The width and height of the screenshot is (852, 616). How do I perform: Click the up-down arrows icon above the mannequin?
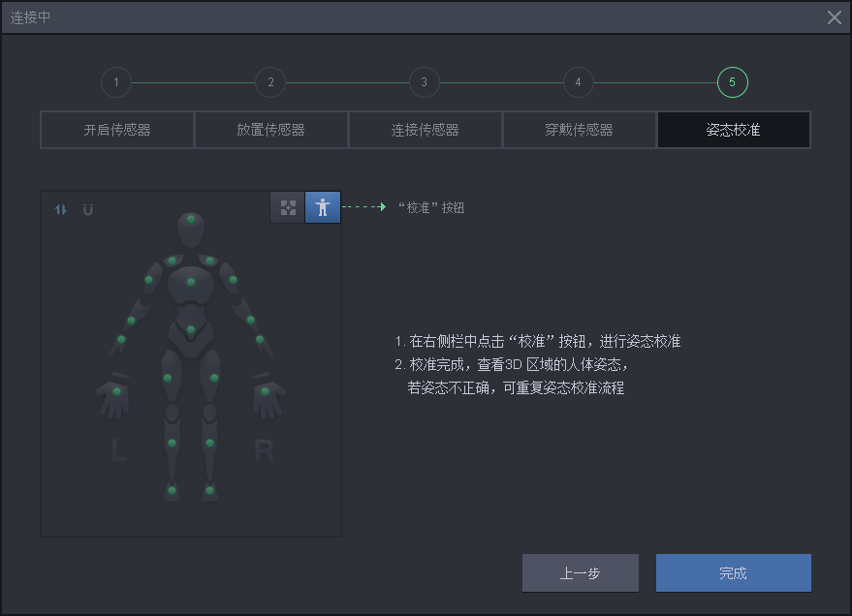point(61,208)
